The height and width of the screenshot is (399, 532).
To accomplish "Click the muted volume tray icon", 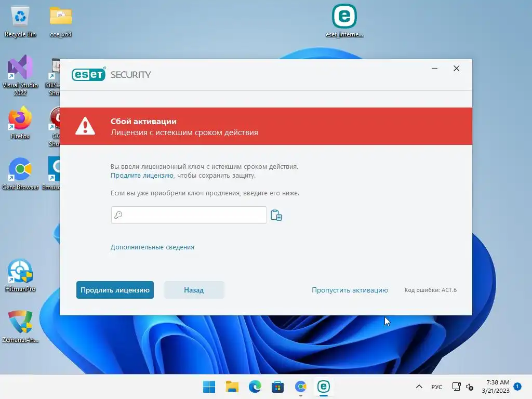I will click(x=470, y=387).
